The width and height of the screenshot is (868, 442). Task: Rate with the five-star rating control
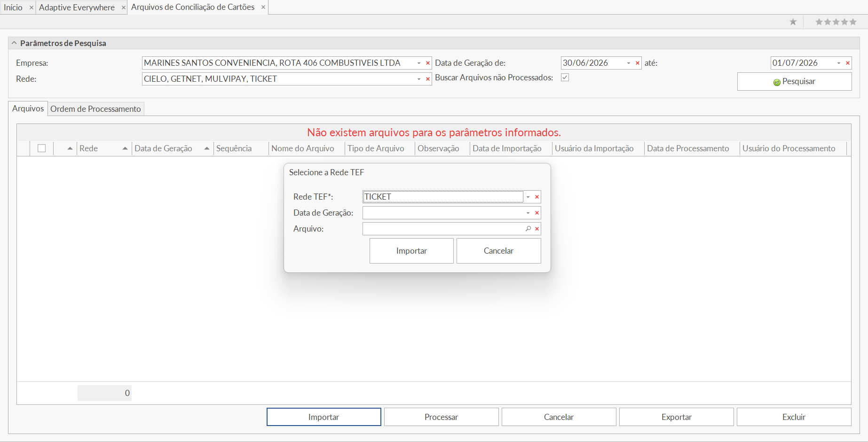pos(836,22)
